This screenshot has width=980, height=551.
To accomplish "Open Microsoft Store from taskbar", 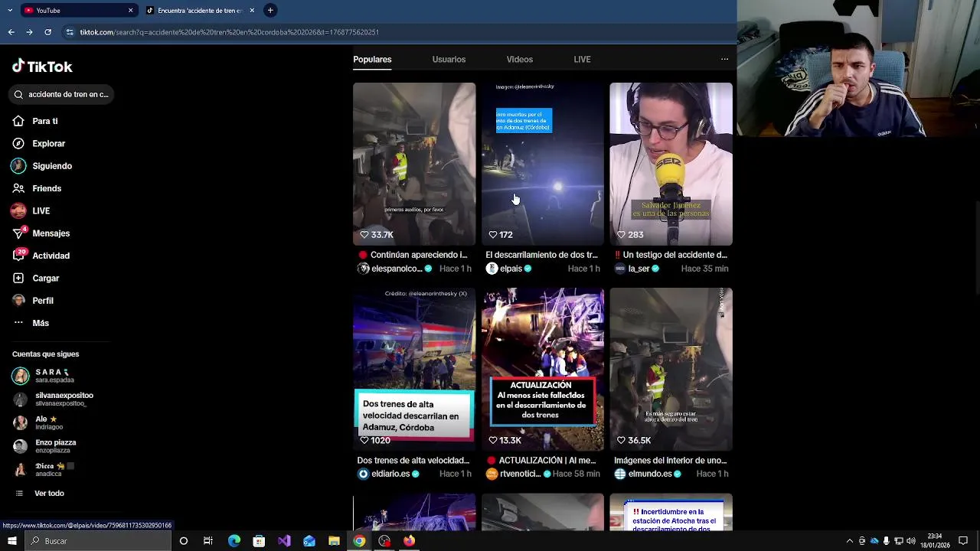I will coord(259,541).
